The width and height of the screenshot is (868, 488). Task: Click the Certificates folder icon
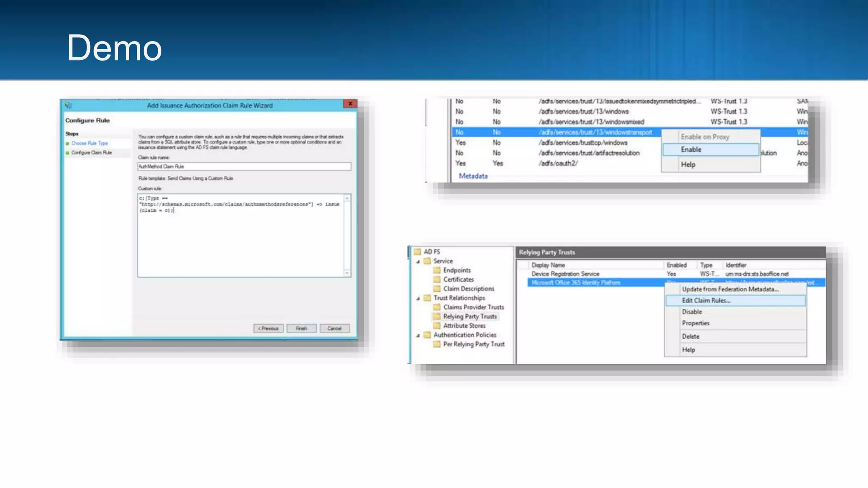click(437, 280)
